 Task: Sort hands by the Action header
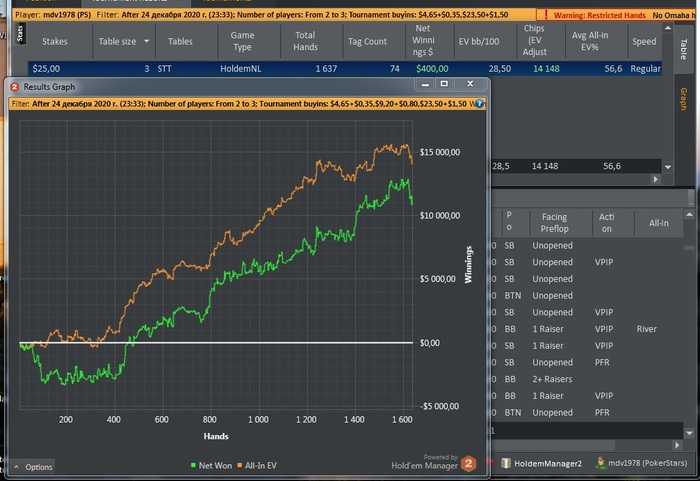[x=606, y=222]
